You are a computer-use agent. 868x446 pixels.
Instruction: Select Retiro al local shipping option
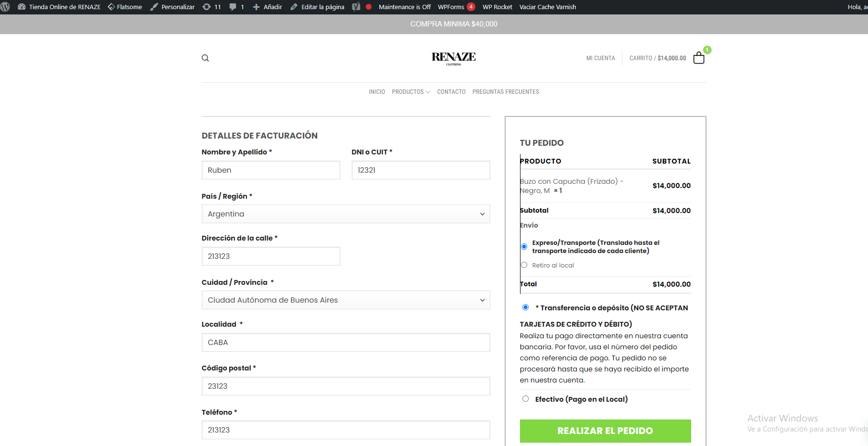pyautogui.click(x=524, y=265)
